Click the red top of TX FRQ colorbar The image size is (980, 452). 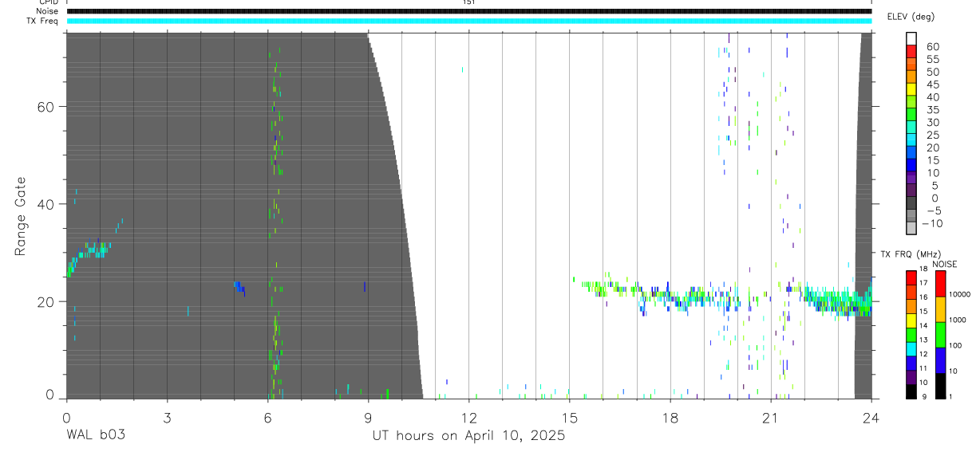[911, 277]
